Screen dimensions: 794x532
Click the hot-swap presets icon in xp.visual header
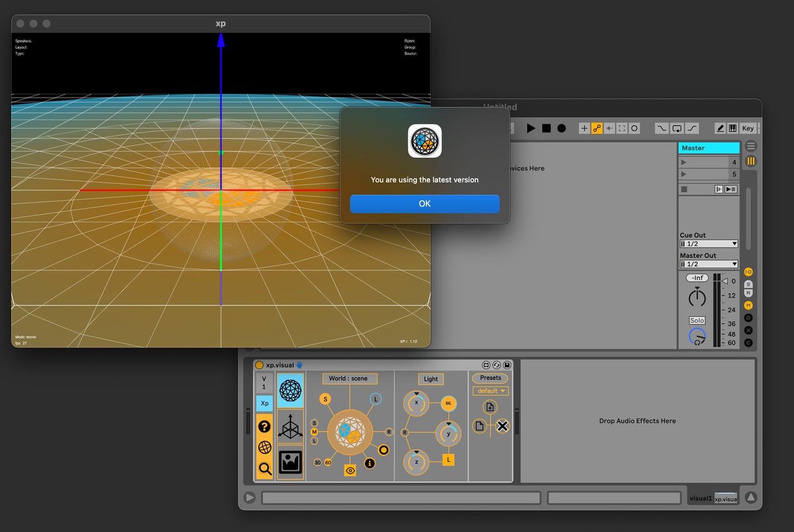(x=496, y=365)
